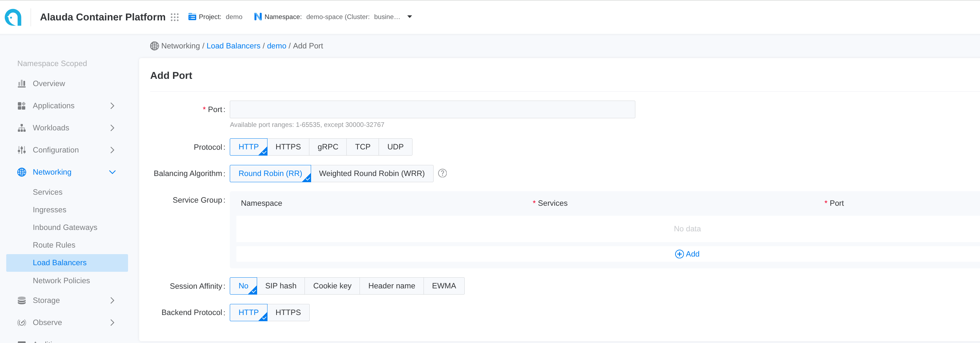This screenshot has width=980, height=343.
Task: Open the Namespace selector dropdown arrow
Action: (409, 17)
